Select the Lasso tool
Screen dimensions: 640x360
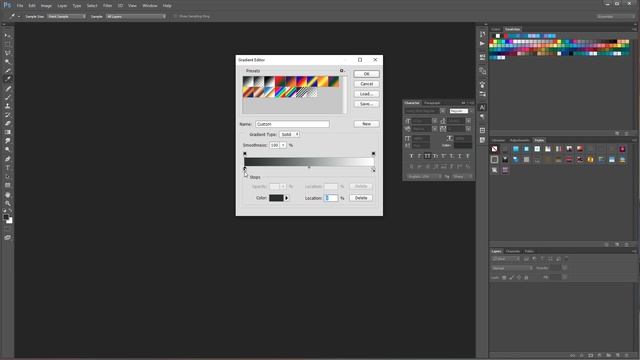coord(8,53)
